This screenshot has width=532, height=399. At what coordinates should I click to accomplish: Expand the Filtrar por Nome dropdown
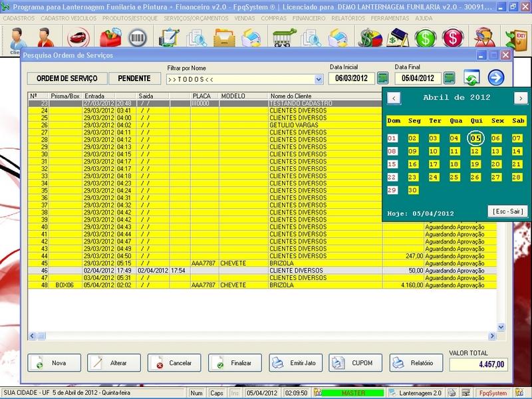pyautogui.click(x=317, y=78)
